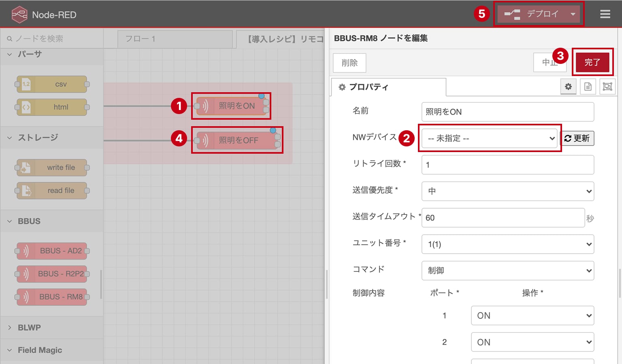Open the deploy options dropdown arrow
Screen dimensions: 622x364
pos(573,14)
